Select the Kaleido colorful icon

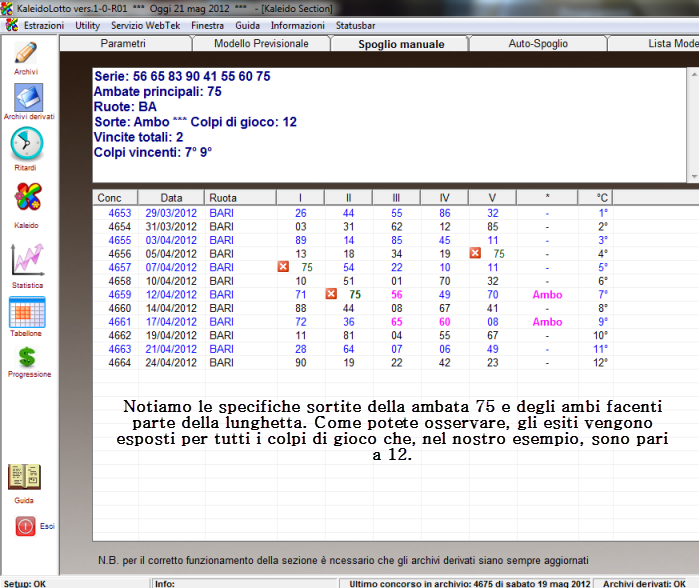coord(27,200)
